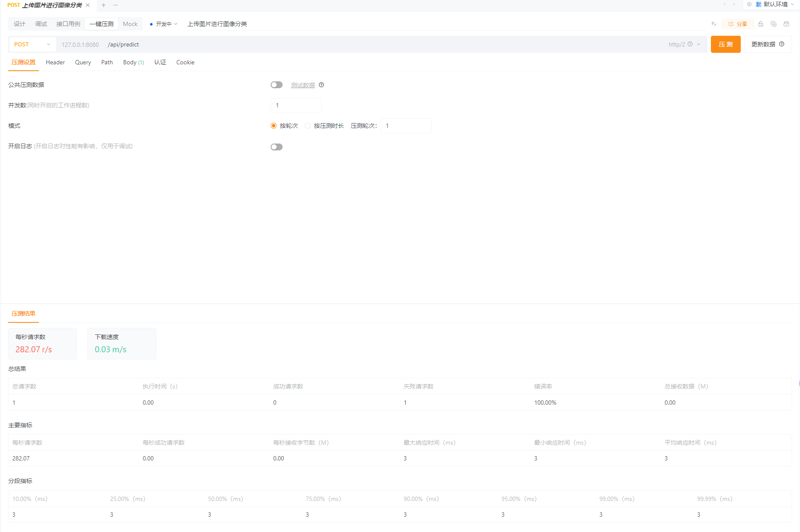
Task: Click the orange 压测 button
Action: click(x=725, y=44)
